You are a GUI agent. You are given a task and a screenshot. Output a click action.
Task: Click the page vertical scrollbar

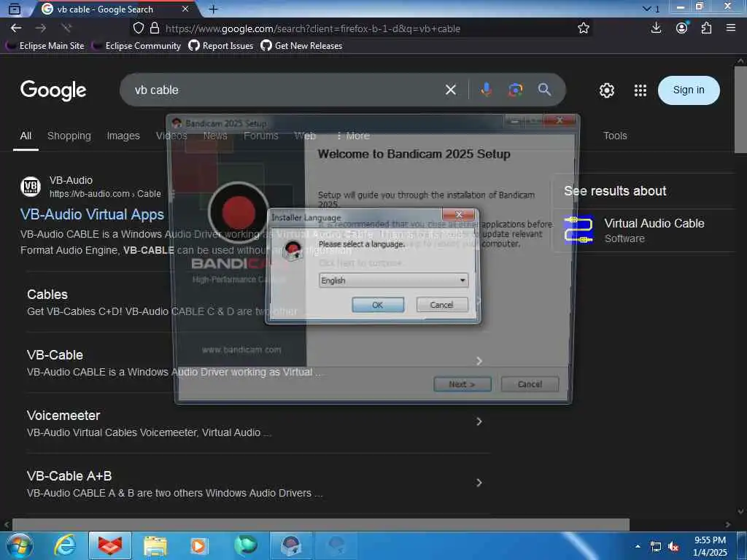click(x=740, y=109)
